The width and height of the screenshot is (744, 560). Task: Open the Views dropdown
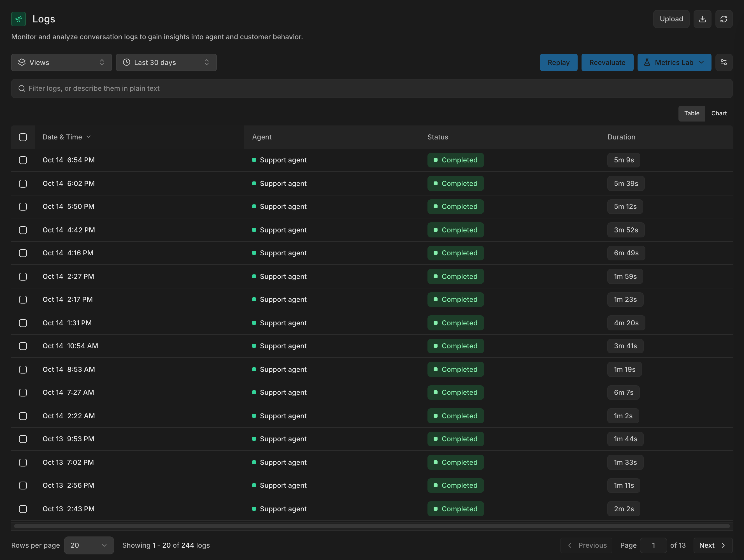click(x=62, y=62)
